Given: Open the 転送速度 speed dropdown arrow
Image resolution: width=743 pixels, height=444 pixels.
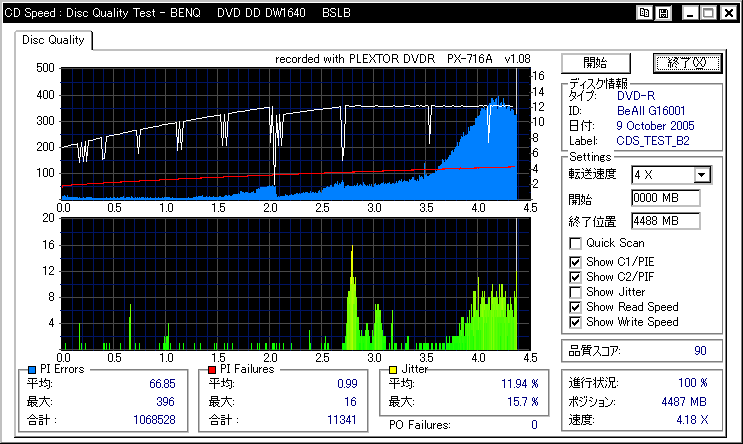Looking at the screenshot, I should pyautogui.click(x=702, y=175).
